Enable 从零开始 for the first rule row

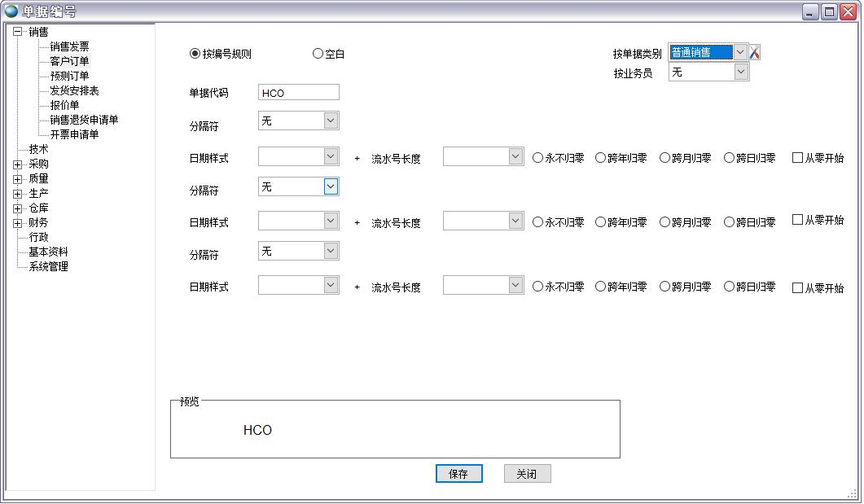point(796,157)
